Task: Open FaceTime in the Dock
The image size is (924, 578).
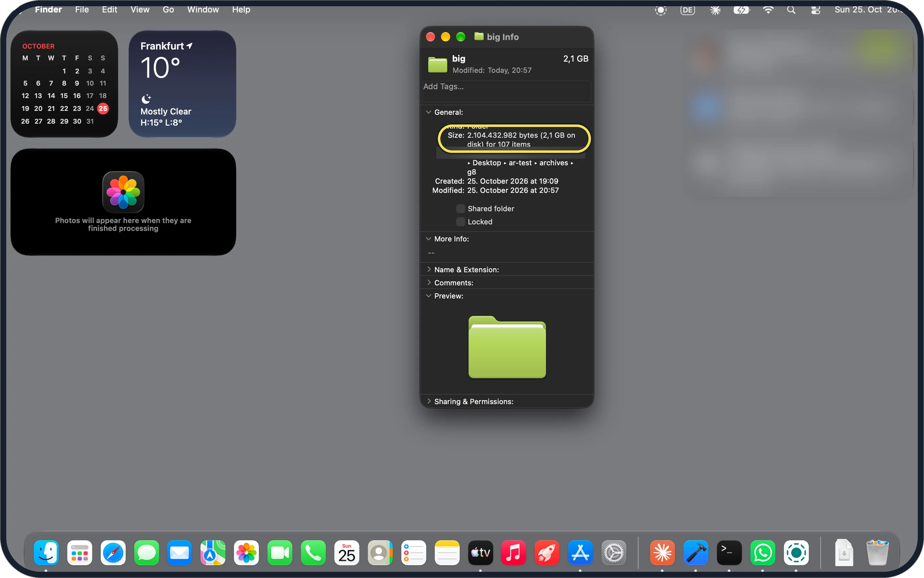Action: pyautogui.click(x=280, y=552)
